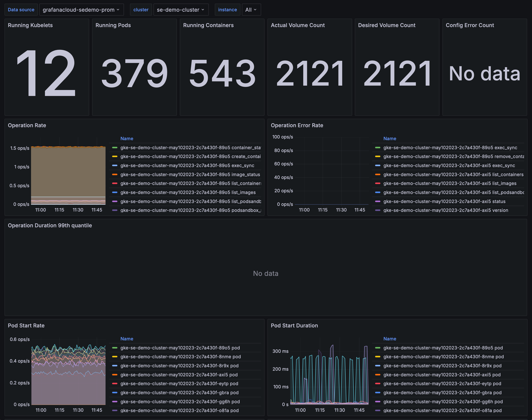Toggle gbra pod series in Pod Start Rate legend
532x420 pixels.
point(179,393)
